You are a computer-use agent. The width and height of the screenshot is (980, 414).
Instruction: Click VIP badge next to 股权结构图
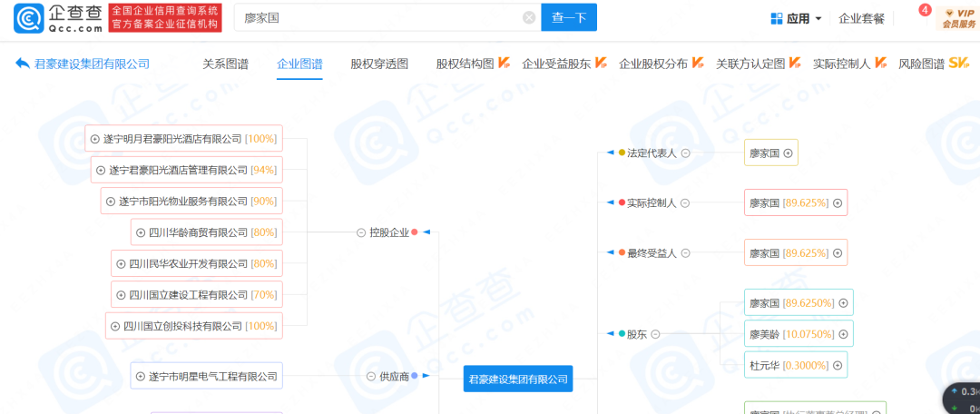click(504, 64)
